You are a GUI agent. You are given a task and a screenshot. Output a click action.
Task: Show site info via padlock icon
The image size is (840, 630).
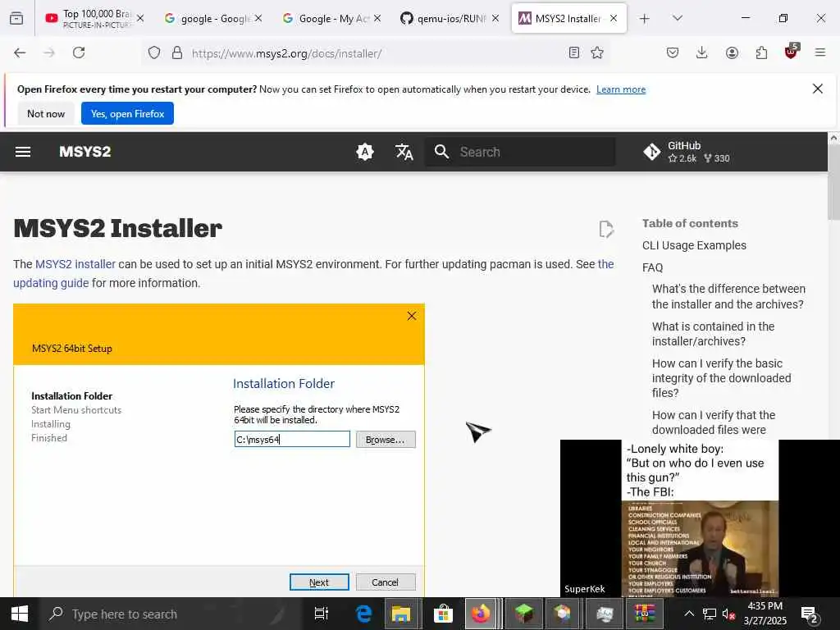click(x=177, y=52)
